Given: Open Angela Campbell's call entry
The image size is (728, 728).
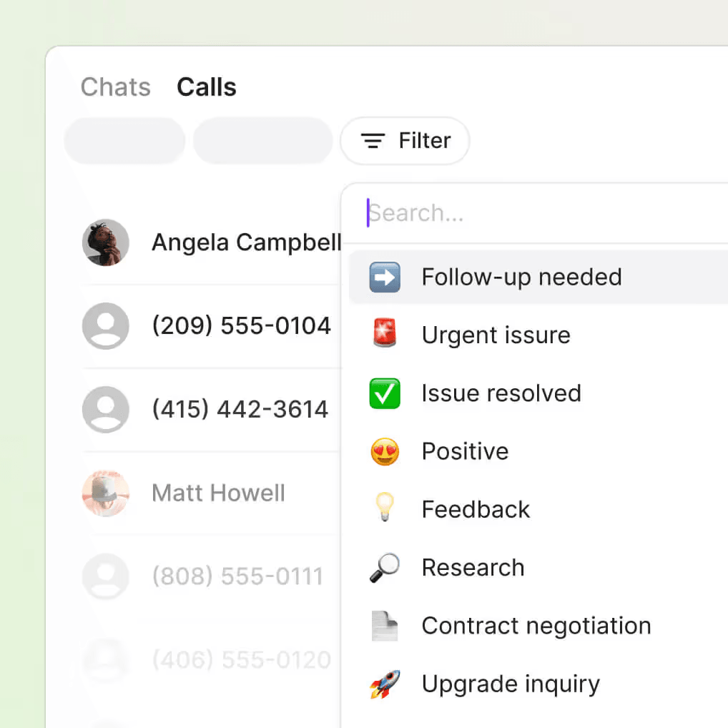Looking at the screenshot, I should click(x=246, y=242).
